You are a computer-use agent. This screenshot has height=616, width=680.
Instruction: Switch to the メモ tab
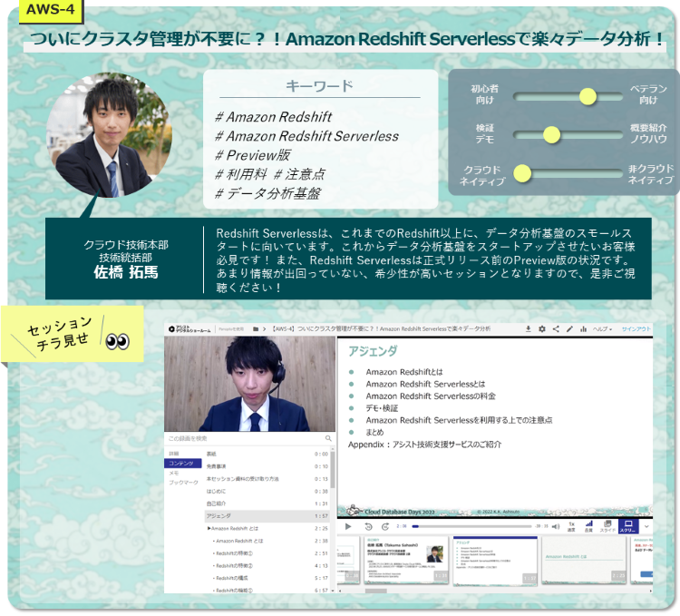tap(173, 473)
